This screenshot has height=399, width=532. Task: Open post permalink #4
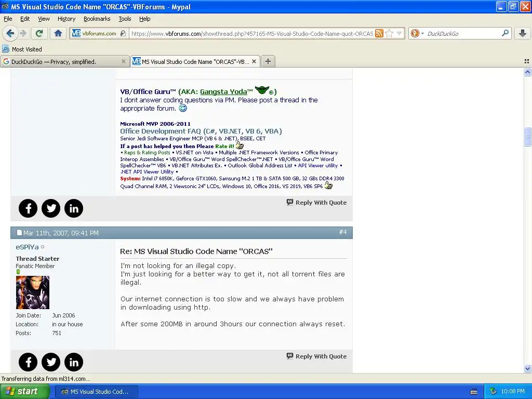(x=343, y=232)
